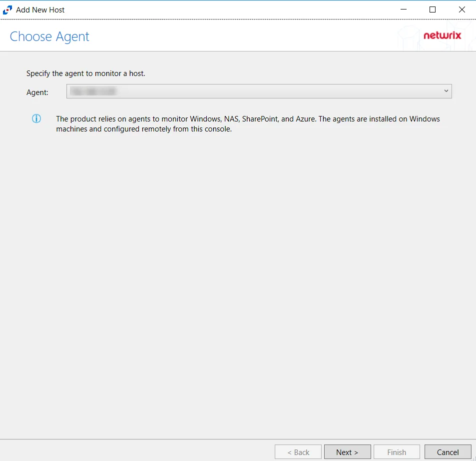476x461 pixels.
Task: Click the disabled Finish button
Action: (x=397, y=452)
